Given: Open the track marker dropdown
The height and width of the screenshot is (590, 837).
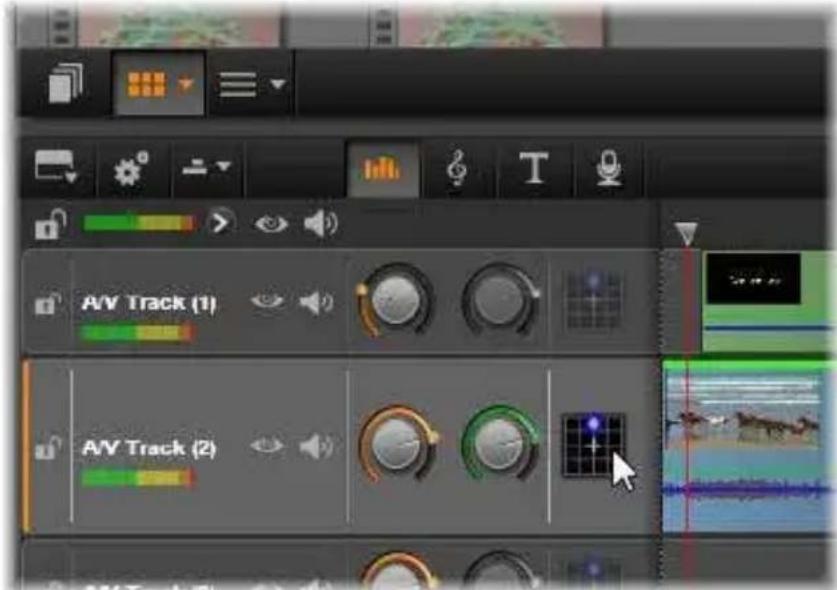Looking at the screenshot, I should [206, 167].
